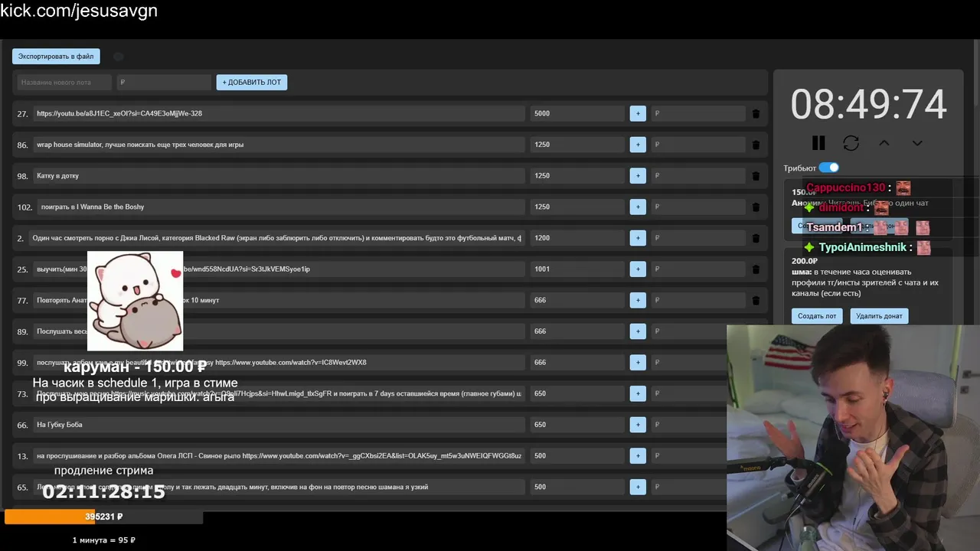Click Экспортировать в файл button

[x=56, y=56]
